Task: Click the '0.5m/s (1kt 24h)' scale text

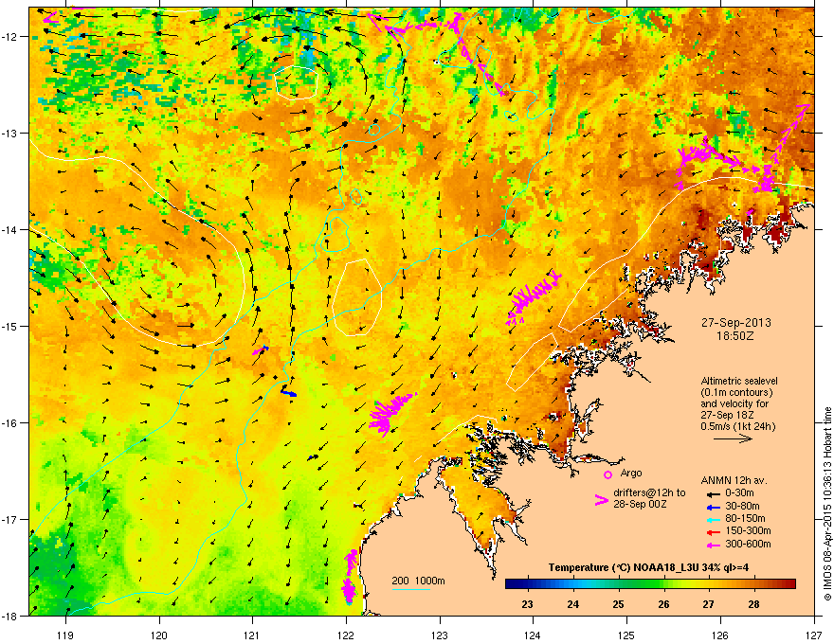Action: click(737, 427)
